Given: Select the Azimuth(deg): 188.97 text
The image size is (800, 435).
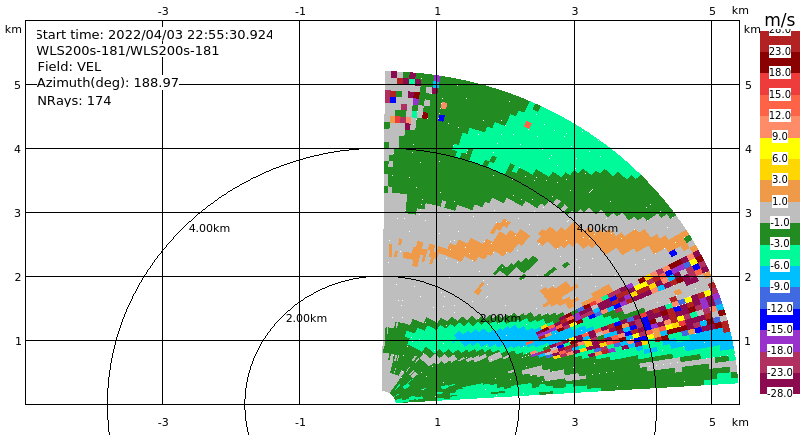Looking at the screenshot, I should point(108,83).
